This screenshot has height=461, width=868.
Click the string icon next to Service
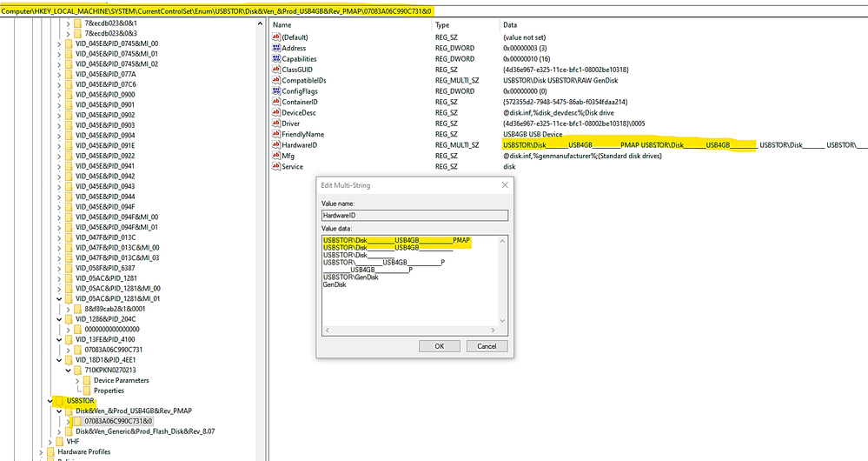pyautogui.click(x=276, y=167)
